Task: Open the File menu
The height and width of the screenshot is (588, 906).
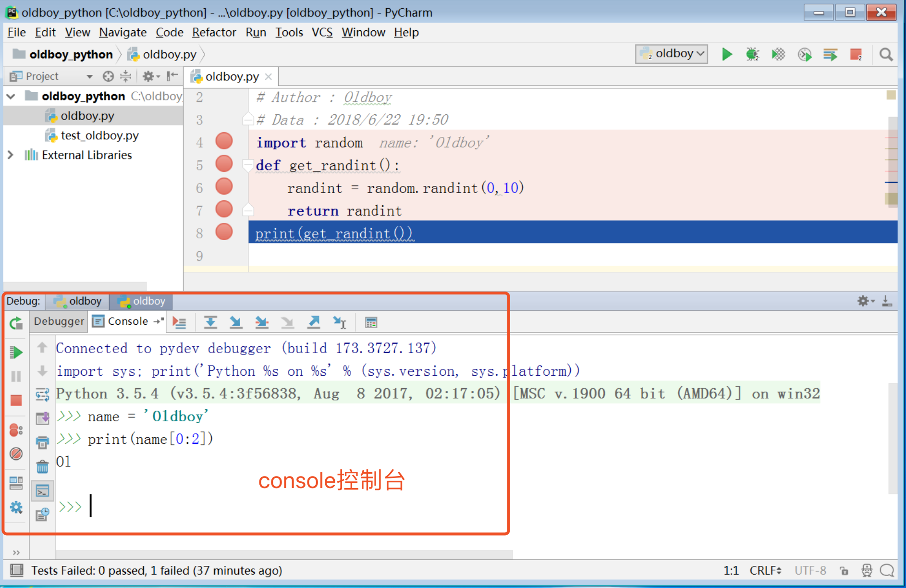Action: click(x=17, y=32)
